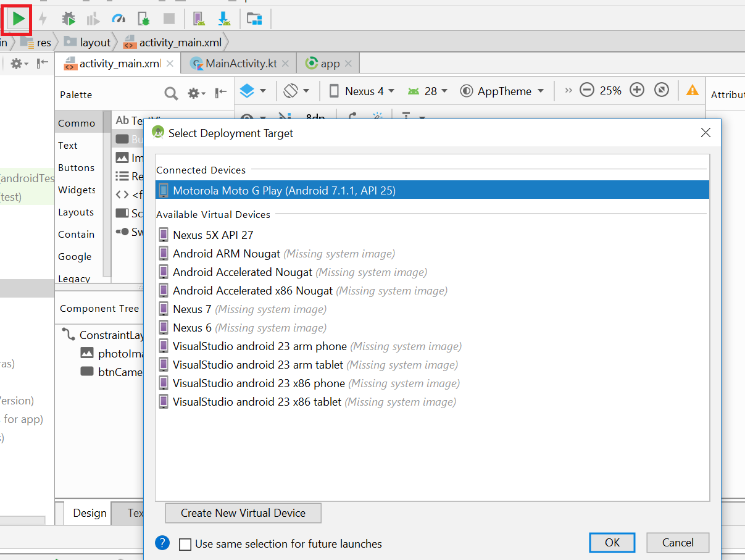Zoom to fit the screen icon
This screenshot has height=560, width=745.
tap(662, 91)
